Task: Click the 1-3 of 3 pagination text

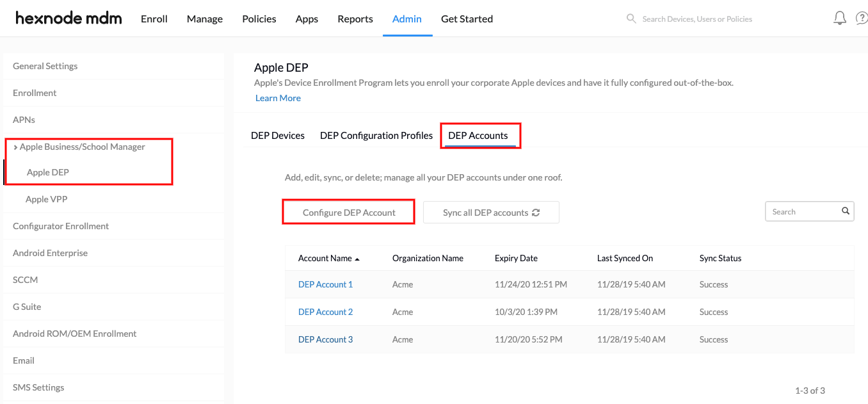Action: 810,390
